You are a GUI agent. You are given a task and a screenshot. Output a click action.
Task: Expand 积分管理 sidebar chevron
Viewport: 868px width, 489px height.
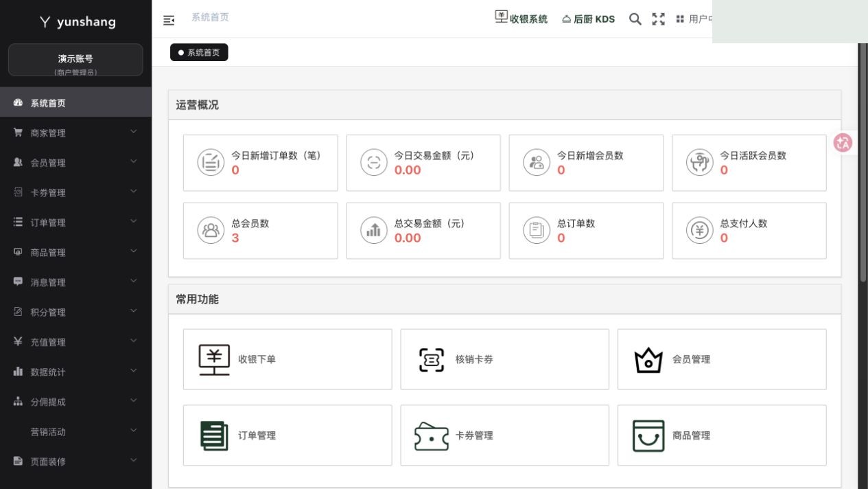(x=134, y=310)
